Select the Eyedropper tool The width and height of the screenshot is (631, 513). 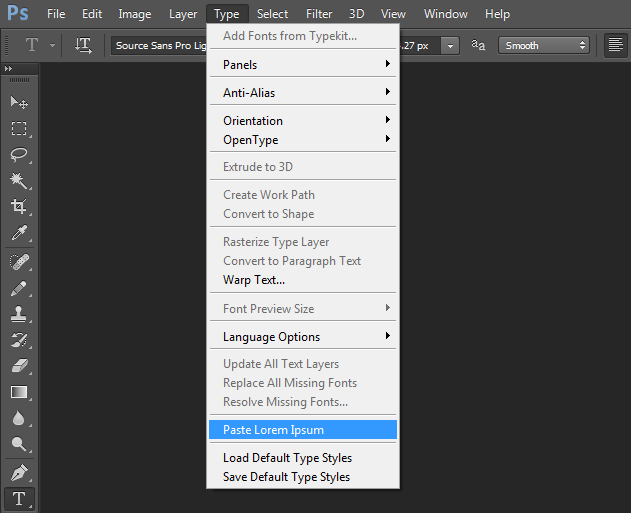pos(19,233)
